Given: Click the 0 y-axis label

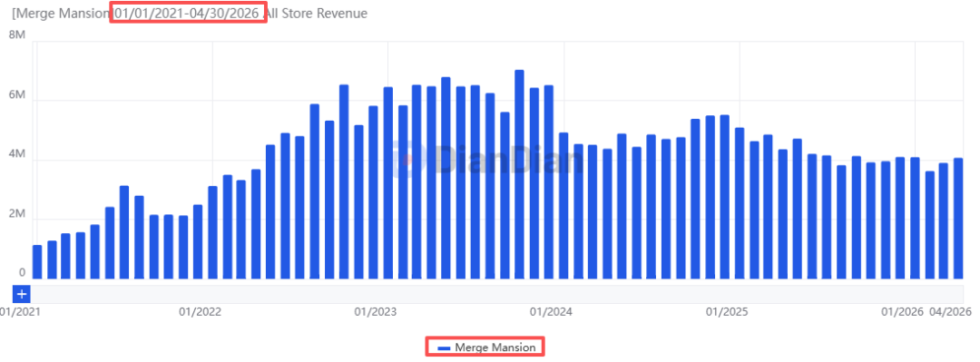Looking at the screenshot, I should point(22,273).
